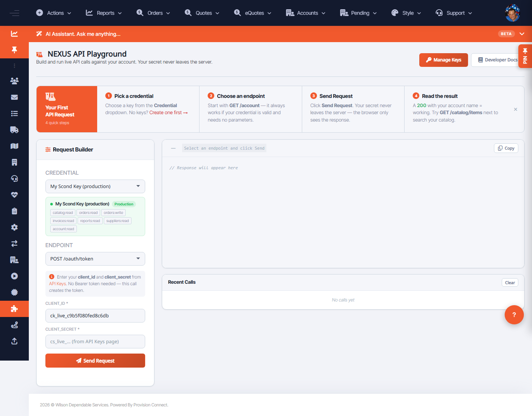Screen dimensions: 532x416
Task: Open the puzzle piece integrations icon
Action: click(14, 309)
